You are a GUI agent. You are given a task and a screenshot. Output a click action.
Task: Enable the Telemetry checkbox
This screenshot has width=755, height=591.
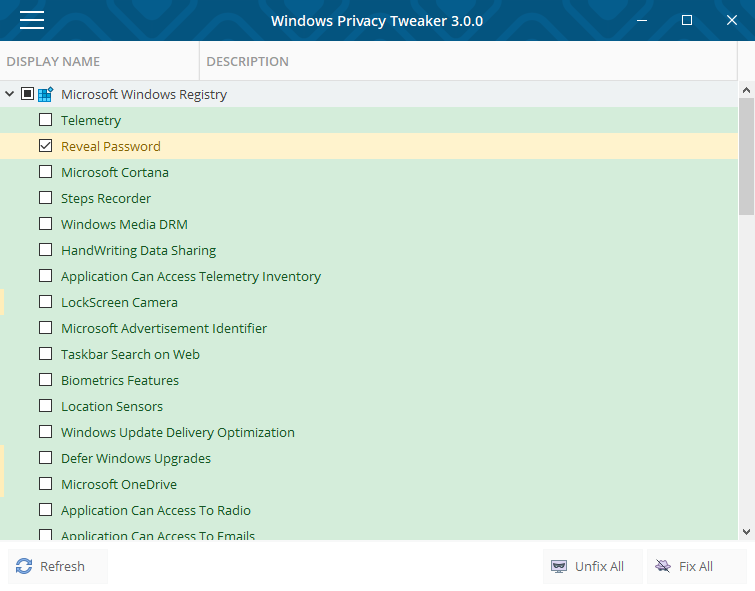tap(45, 120)
